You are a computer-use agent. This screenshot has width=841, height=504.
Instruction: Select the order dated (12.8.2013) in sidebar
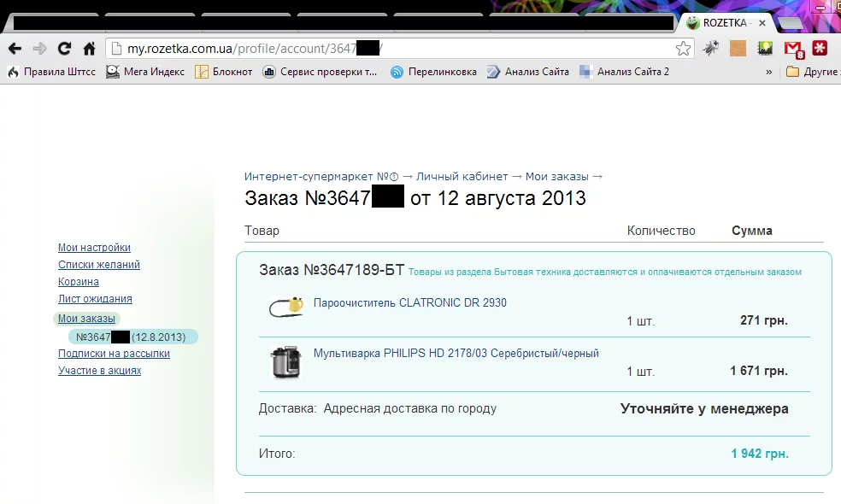(133, 337)
